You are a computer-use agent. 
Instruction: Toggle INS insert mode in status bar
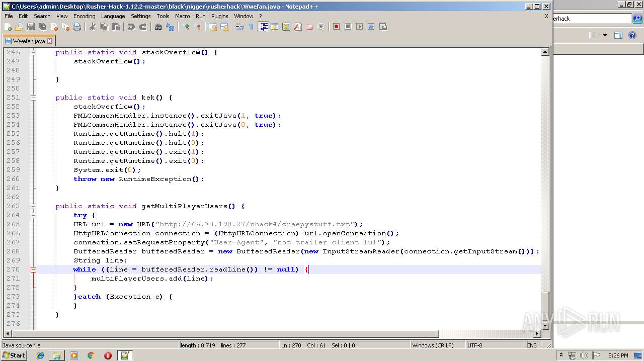[x=532, y=345]
